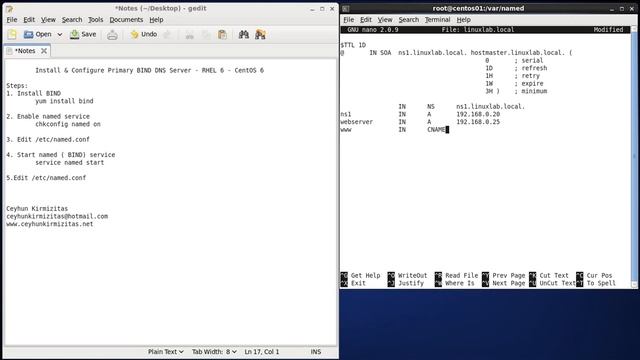
Task: Click the '; serial' comment in nano
Action: 529,60
